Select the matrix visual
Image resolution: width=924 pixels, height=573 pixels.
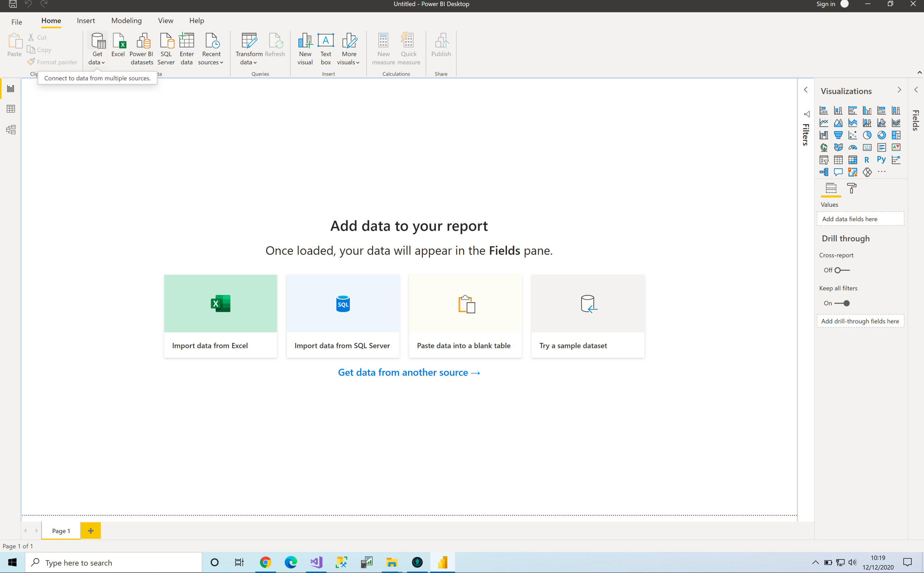[852, 160]
